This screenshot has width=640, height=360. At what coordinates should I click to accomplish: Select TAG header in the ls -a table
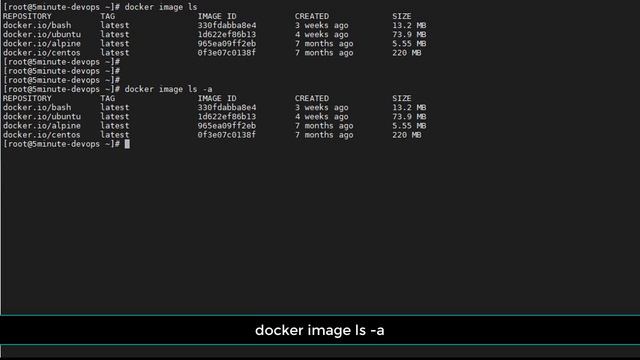pyautogui.click(x=107, y=98)
